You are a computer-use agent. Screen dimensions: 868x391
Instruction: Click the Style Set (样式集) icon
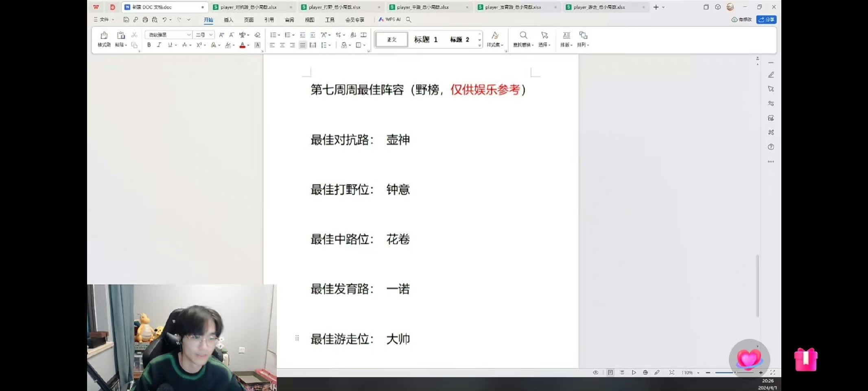click(495, 35)
